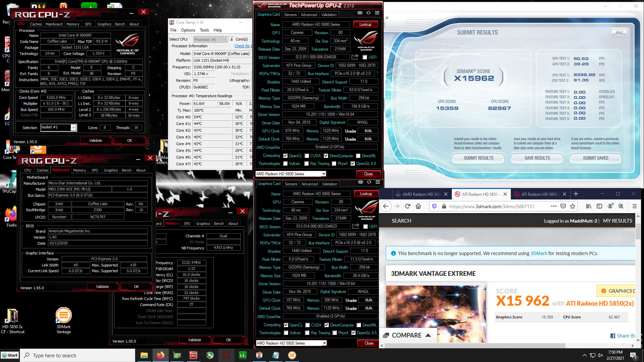The height and width of the screenshot is (362, 644).
Task: Click the padlock site info icon
Action: [x=444, y=206]
